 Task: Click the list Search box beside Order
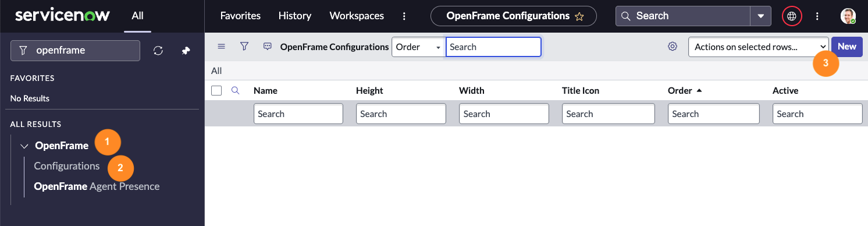493,47
